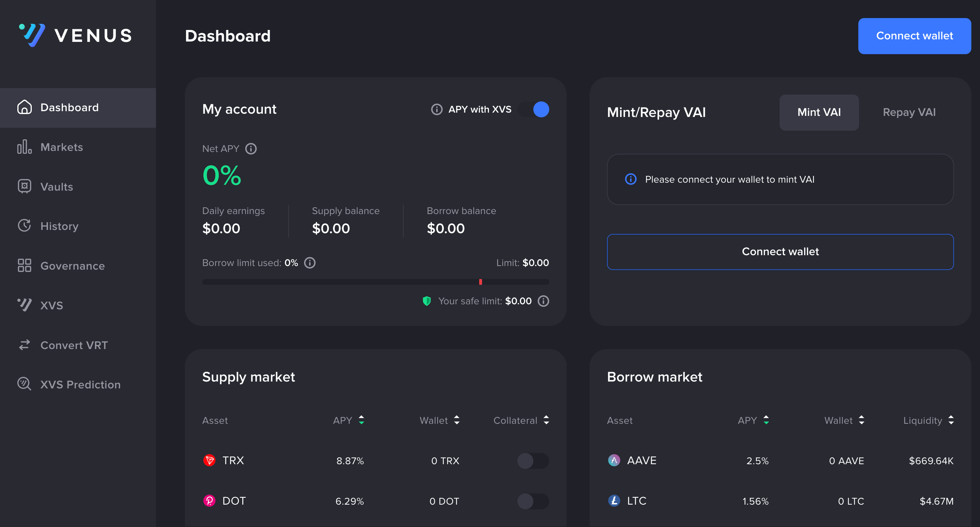Click the Dashboard page title
This screenshot has height=527, width=980.
click(227, 36)
